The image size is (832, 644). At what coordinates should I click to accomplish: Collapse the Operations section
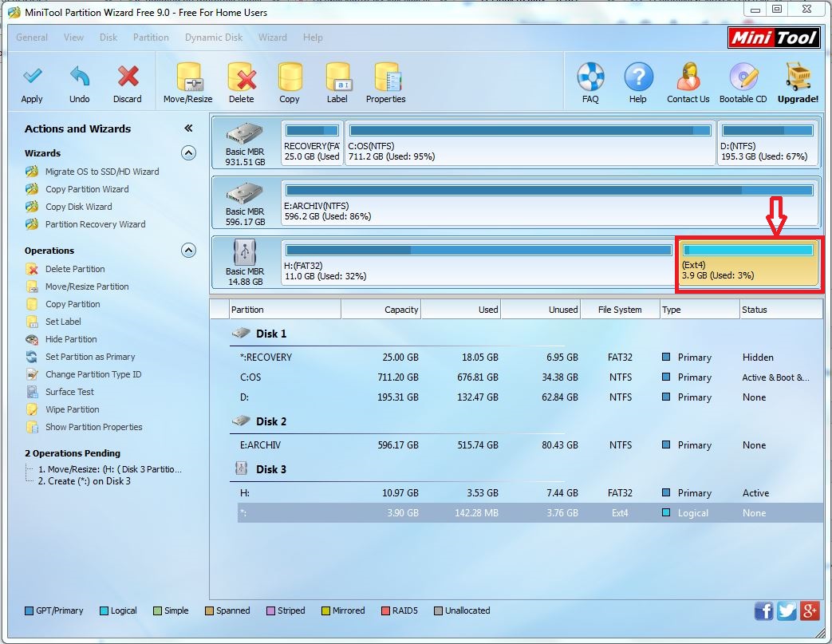188,251
